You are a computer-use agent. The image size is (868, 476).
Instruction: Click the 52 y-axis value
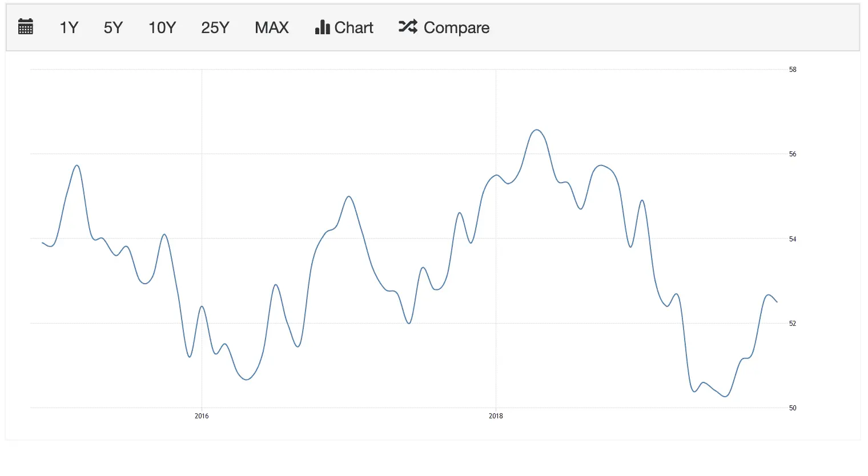pyautogui.click(x=793, y=324)
